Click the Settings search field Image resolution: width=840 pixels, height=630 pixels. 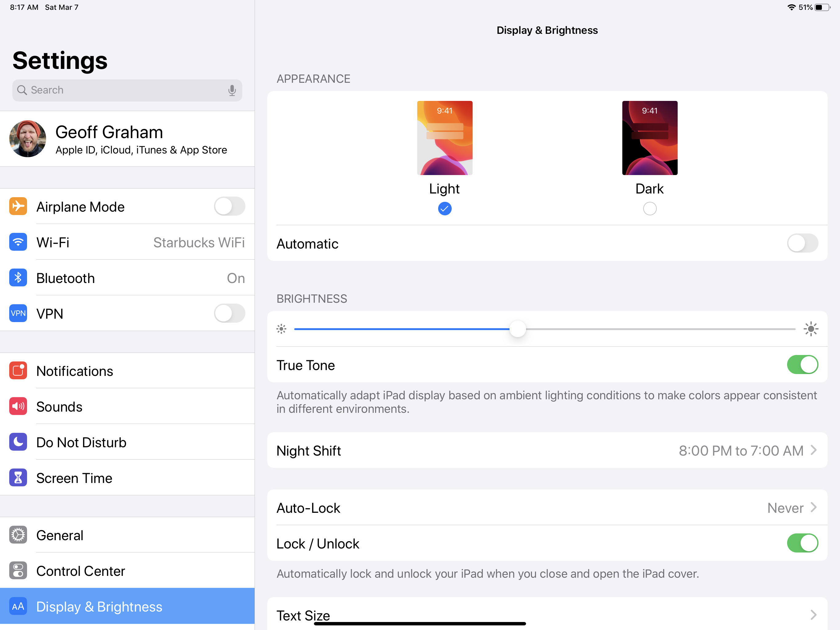pos(127,90)
